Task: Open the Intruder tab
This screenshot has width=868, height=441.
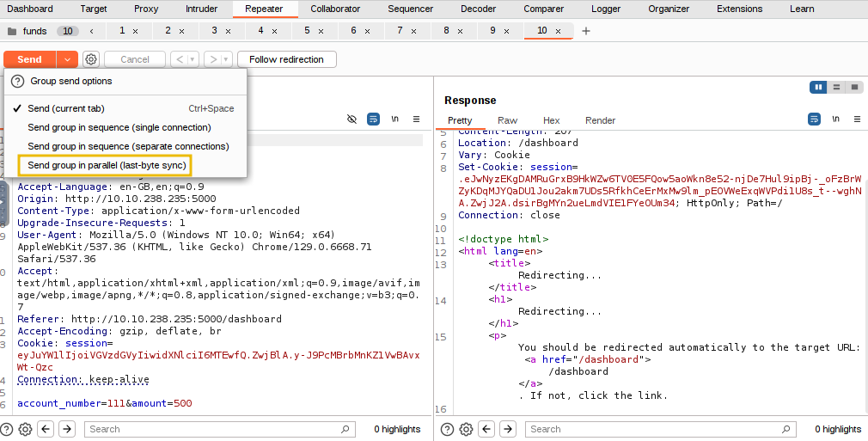Action: 201,9
